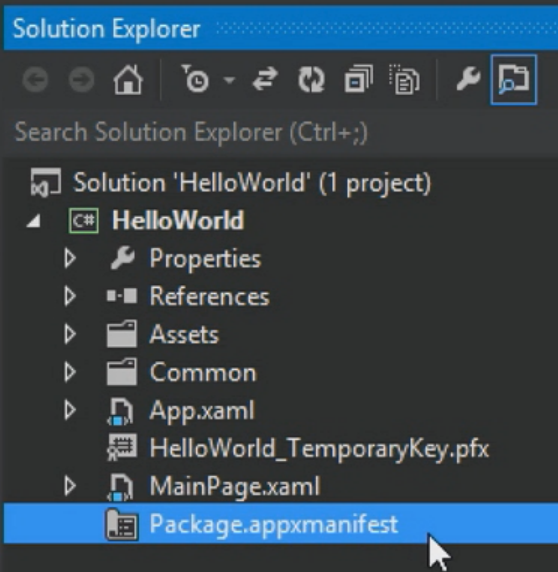Screen dimensions: 558x572
Task: Click the Collapse All icon
Action: [359, 79]
